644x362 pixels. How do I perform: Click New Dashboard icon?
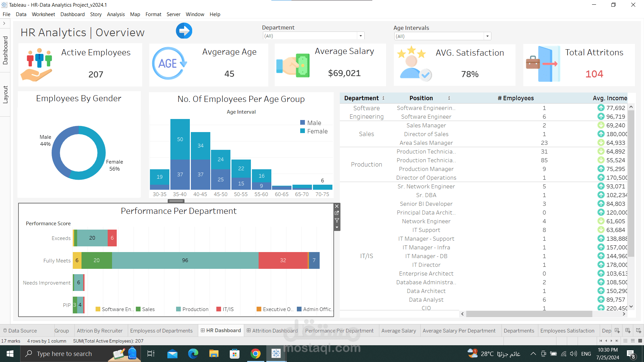pyautogui.click(x=628, y=330)
